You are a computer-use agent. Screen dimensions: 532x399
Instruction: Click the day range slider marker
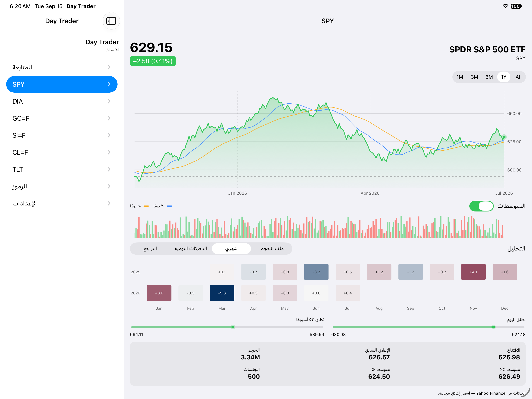pos(493,327)
